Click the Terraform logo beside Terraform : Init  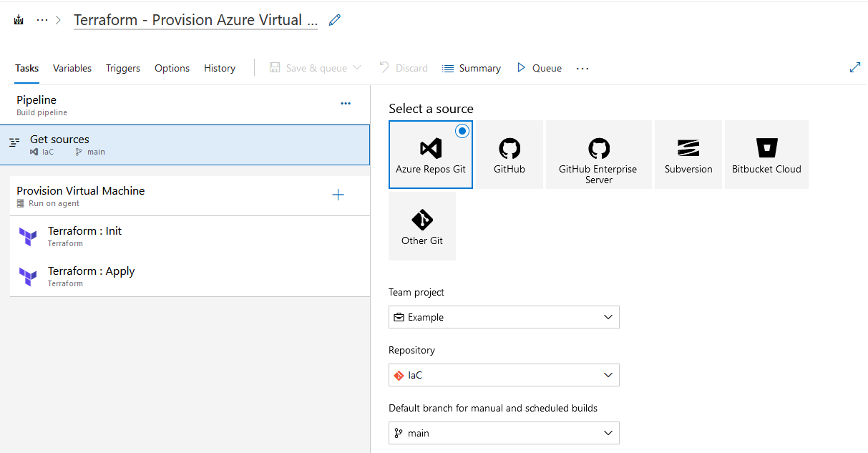(x=28, y=237)
